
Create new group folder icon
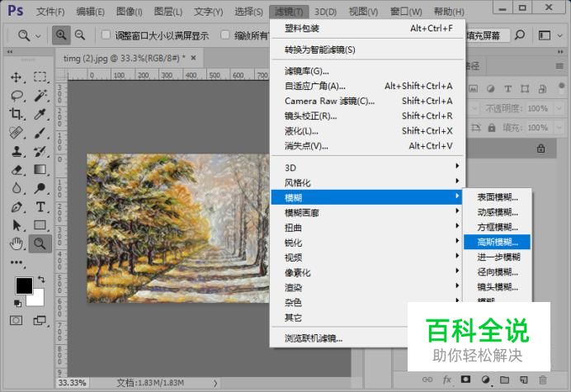point(504,380)
